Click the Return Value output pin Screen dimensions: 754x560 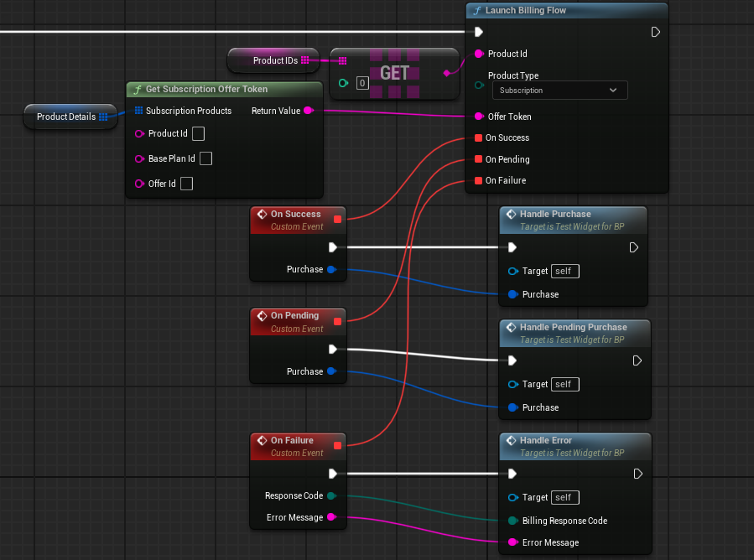pyautogui.click(x=308, y=111)
